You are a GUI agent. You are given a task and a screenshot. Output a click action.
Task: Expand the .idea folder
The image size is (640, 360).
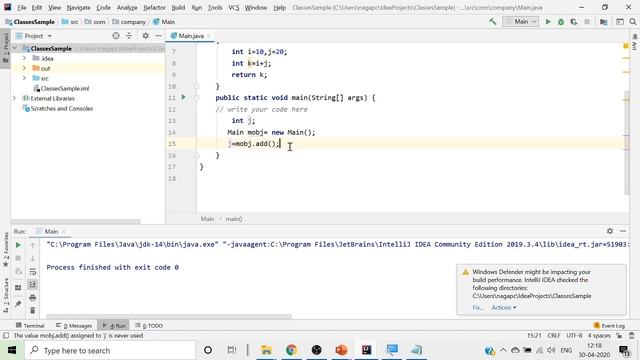click(x=24, y=58)
